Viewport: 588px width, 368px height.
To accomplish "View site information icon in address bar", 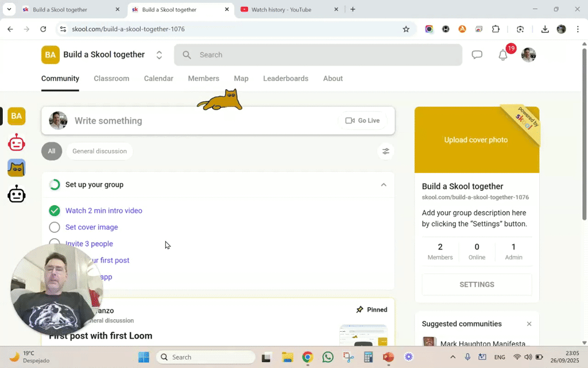I will coord(63,29).
